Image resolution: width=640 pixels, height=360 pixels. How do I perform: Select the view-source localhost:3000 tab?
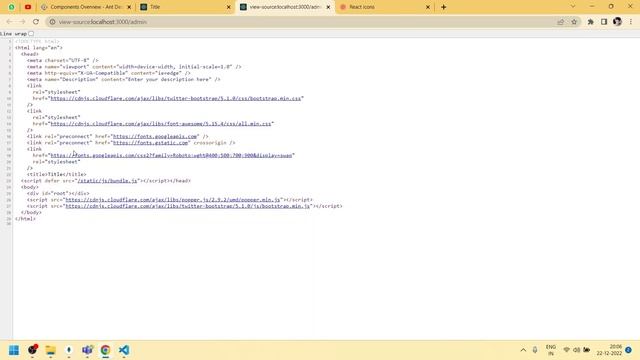(285, 7)
